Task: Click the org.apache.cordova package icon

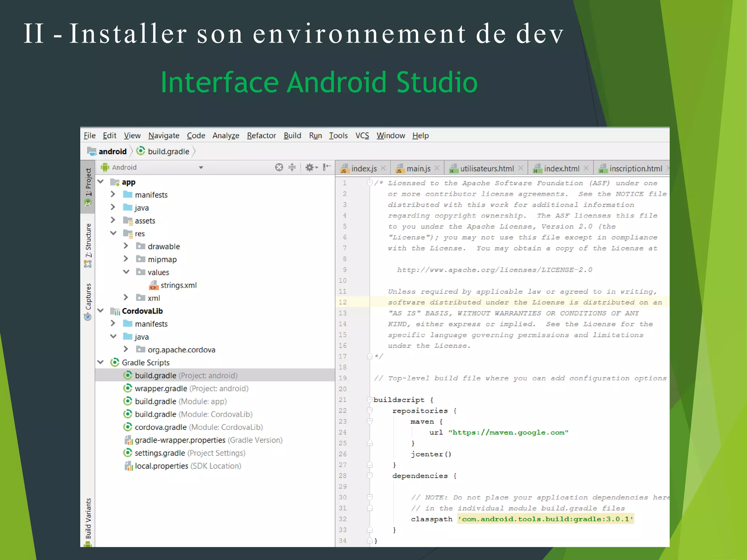Action: 141,349
